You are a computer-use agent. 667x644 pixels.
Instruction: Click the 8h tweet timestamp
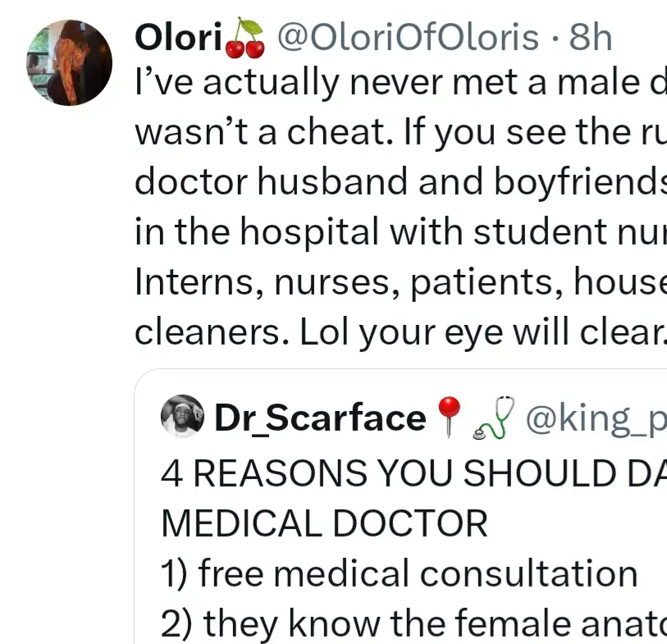(590, 39)
